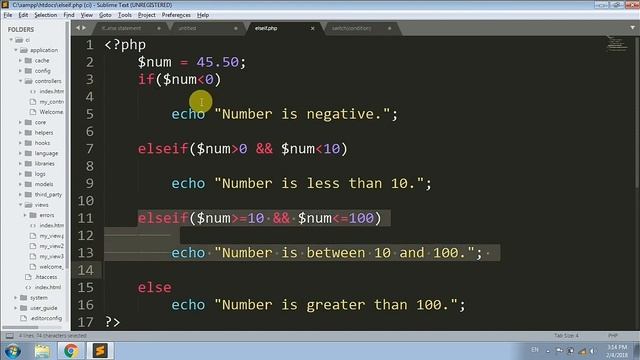The height and width of the screenshot is (360, 640).
Task: Click the sidebar horizontal scrollbar
Action: (20, 327)
